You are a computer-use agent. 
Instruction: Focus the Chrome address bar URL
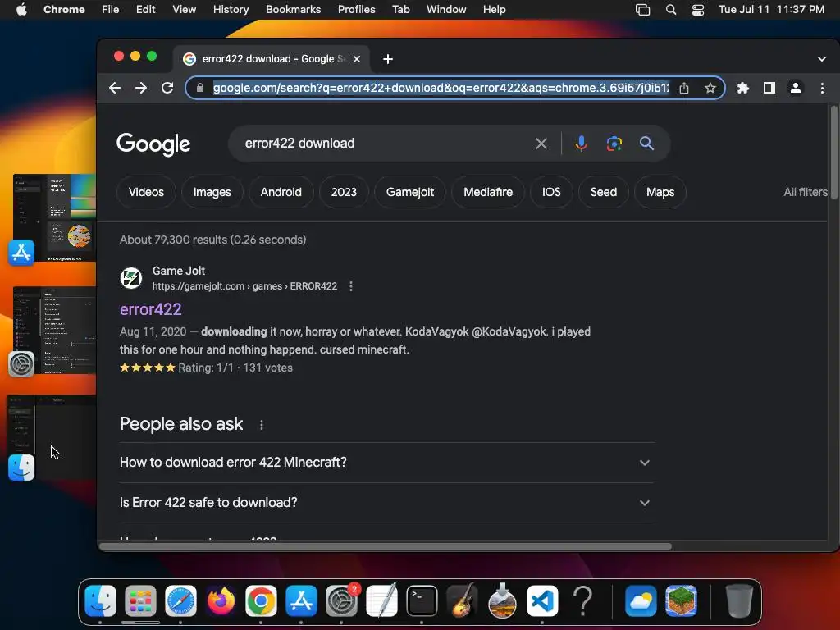pyautogui.click(x=441, y=88)
